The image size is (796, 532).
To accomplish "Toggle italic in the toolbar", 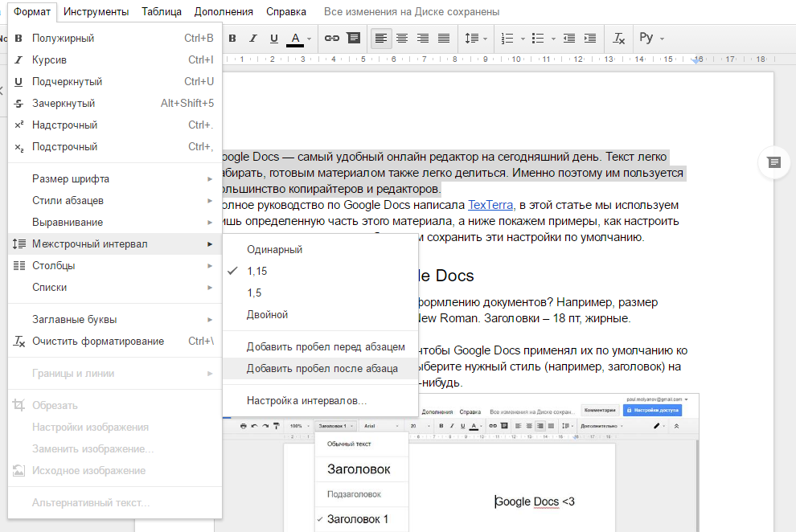I will pos(253,38).
